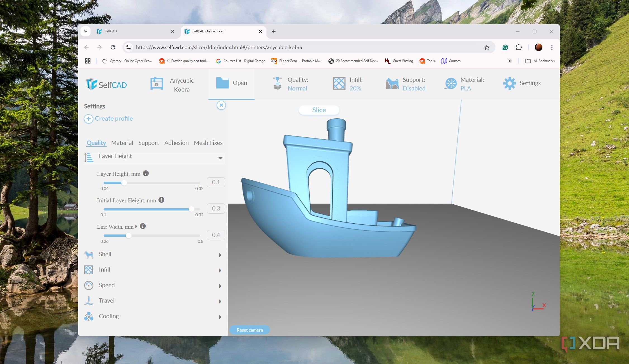Close the Settings panel with the X

pyautogui.click(x=221, y=105)
